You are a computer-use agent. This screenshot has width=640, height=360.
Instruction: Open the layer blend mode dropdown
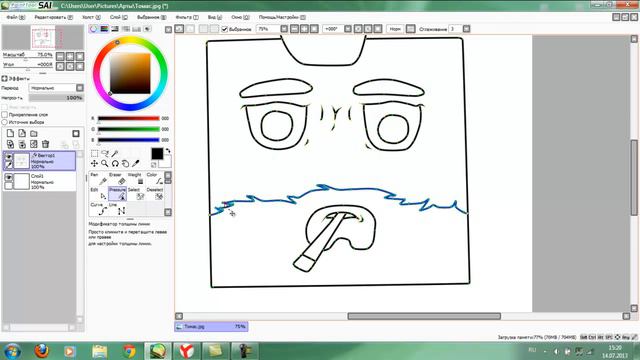(x=80, y=88)
